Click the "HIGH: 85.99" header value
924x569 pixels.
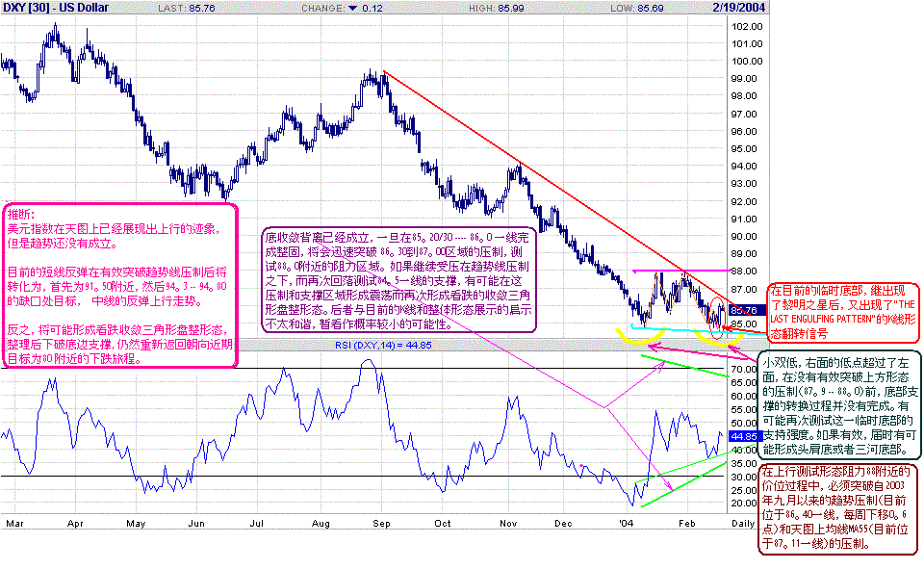[x=497, y=9]
